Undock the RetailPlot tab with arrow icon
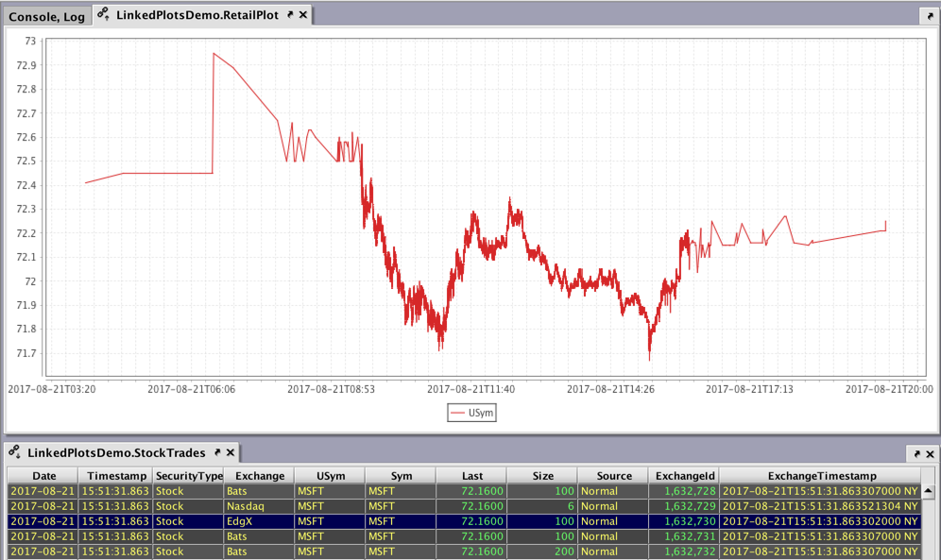Viewport: 941px width, 560px height. [x=289, y=16]
